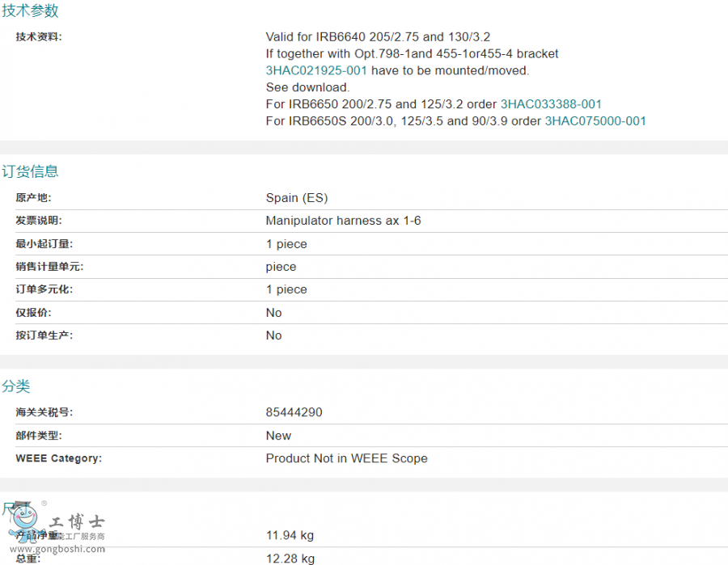The image size is (728, 565).
Task: Select the 订货信息 section heading
Action: (30, 171)
